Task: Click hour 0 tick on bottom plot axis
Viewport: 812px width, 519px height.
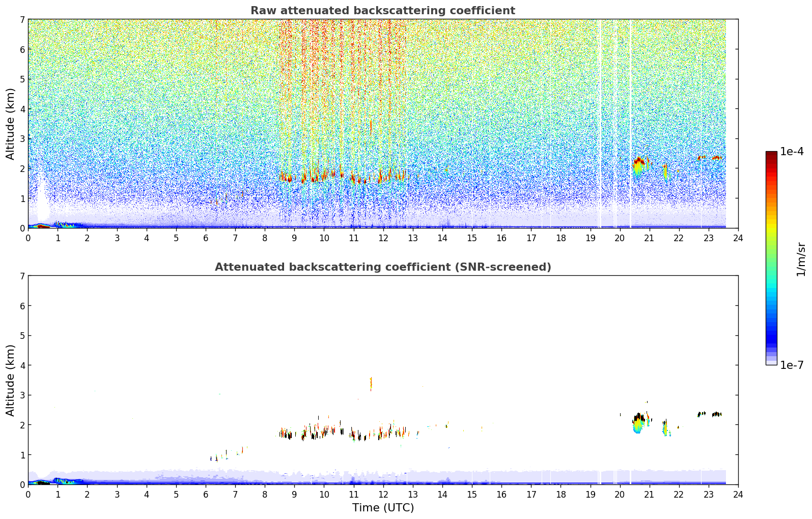Action: pos(28,494)
